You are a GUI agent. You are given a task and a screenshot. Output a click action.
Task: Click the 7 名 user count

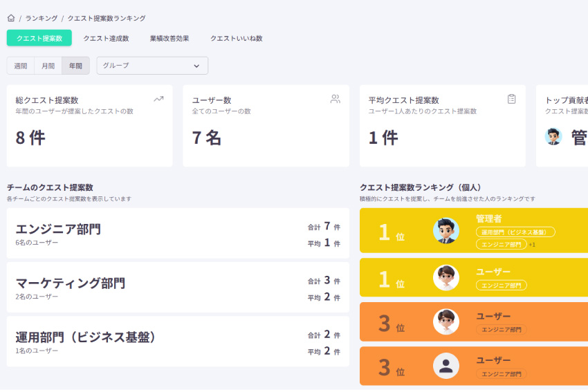207,138
